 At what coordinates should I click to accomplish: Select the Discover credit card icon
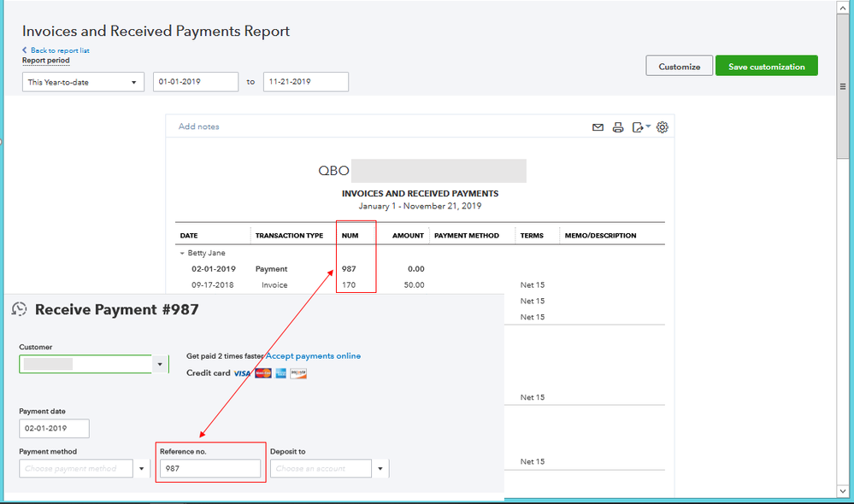click(298, 373)
